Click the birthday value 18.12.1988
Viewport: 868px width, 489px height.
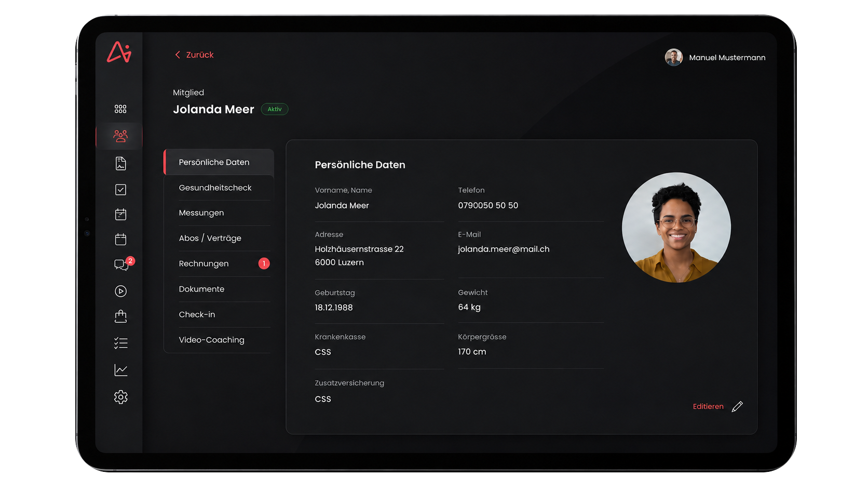pyautogui.click(x=334, y=308)
